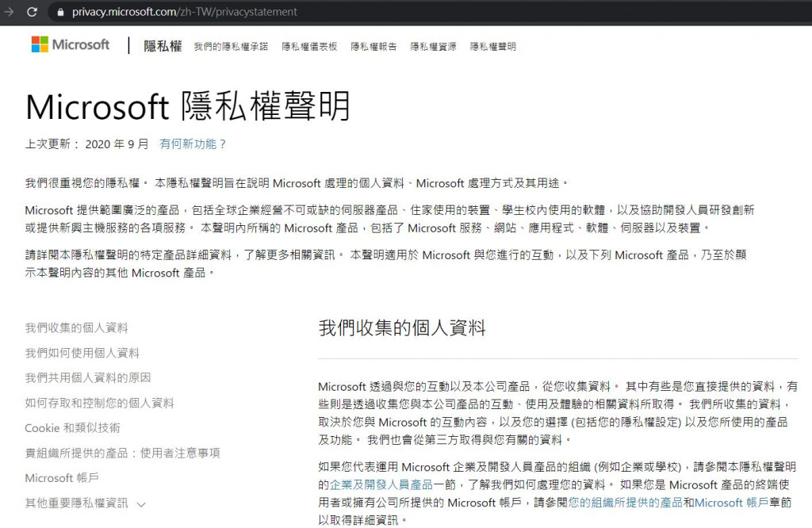812x528 pixels.
Task: Open the 隱私權 home link
Action: pos(163,46)
